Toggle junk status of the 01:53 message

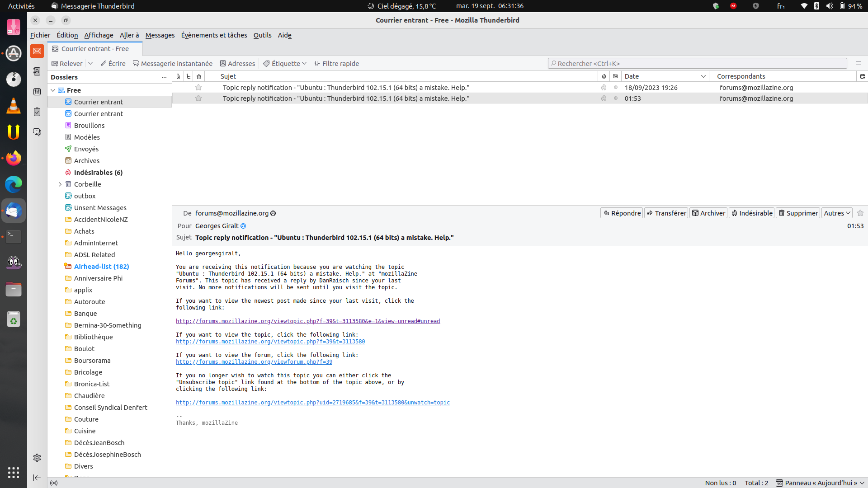coord(604,99)
